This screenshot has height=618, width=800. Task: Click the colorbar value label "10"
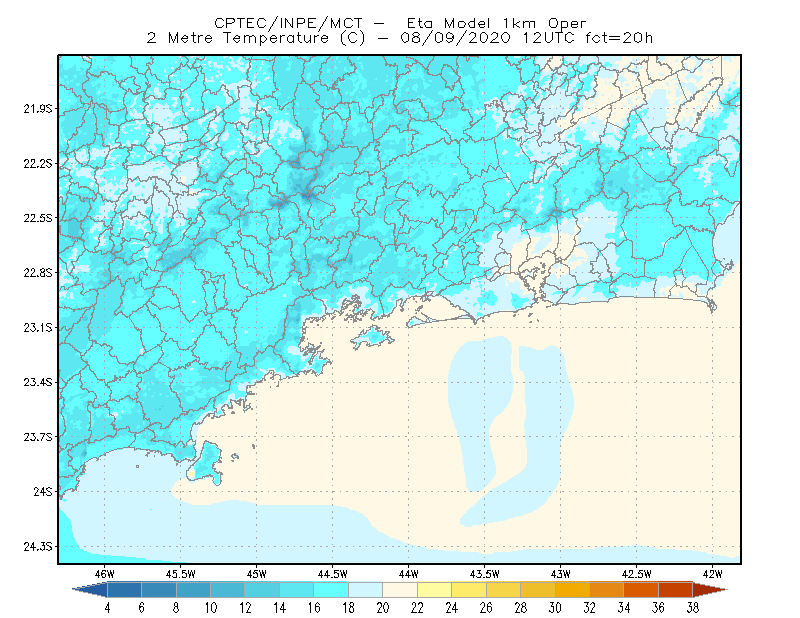(x=211, y=608)
